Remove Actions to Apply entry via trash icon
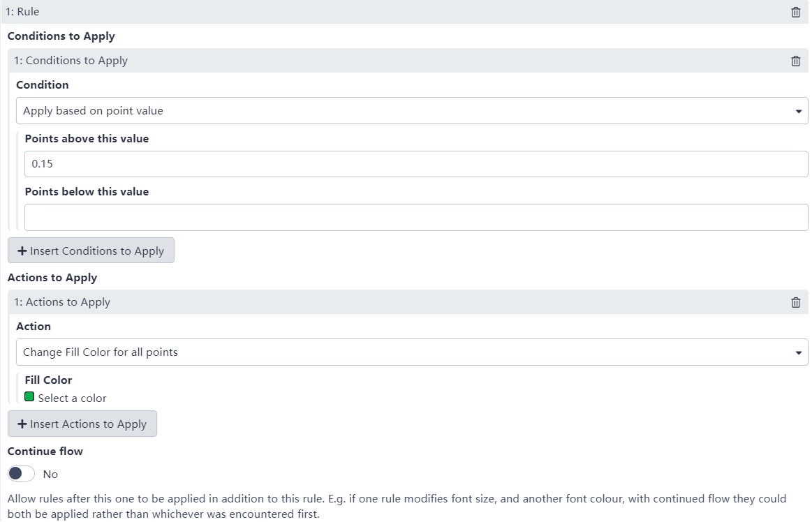 pyautogui.click(x=795, y=302)
